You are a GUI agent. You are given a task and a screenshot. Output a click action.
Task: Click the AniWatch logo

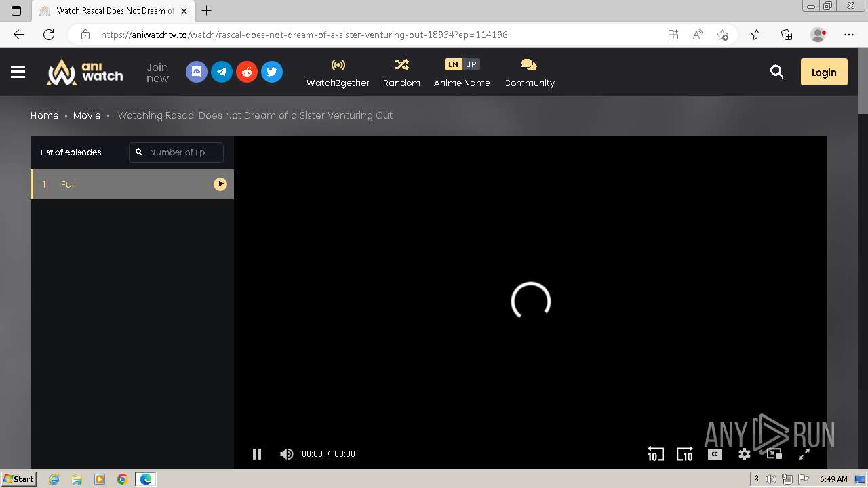click(85, 72)
